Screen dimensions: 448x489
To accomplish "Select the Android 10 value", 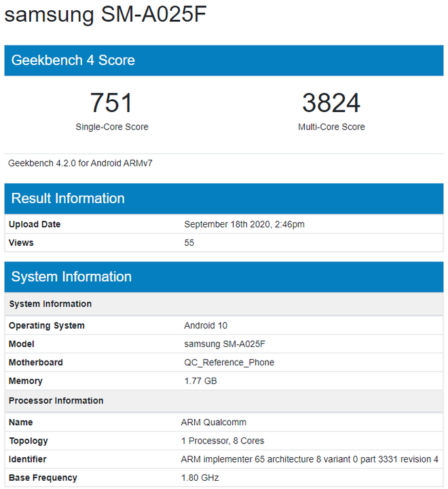I will [206, 325].
